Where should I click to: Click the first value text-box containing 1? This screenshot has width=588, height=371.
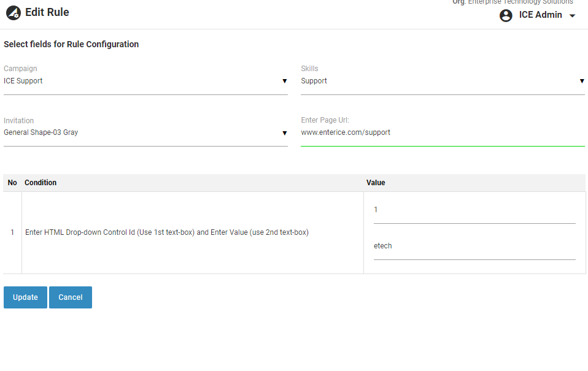pyautogui.click(x=474, y=210)
